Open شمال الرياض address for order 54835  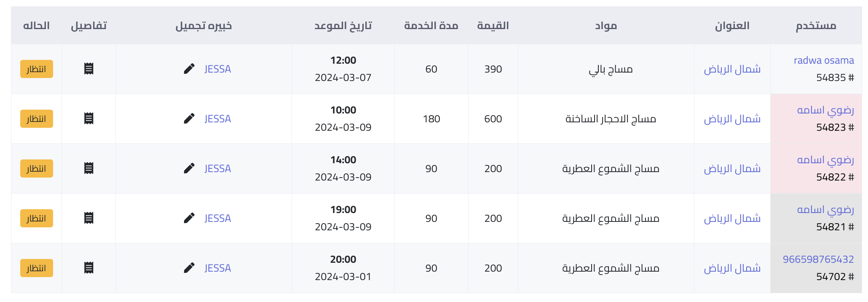(732, 69)
